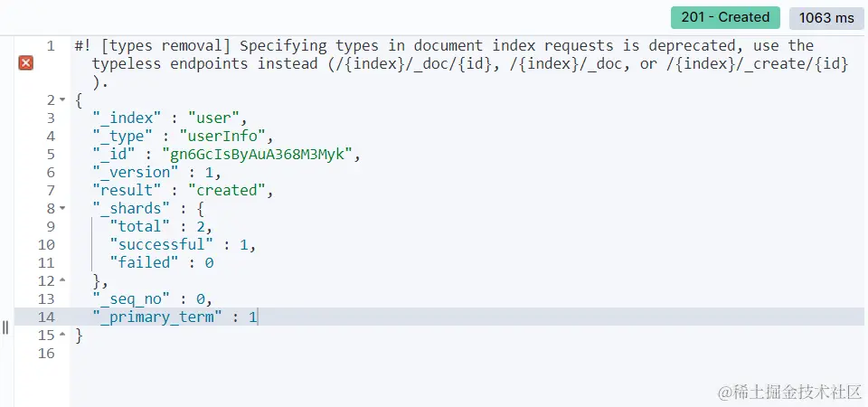Click the "_id" key on line 5
Screen dimensions: 868x407
click(x=114, y=154)
